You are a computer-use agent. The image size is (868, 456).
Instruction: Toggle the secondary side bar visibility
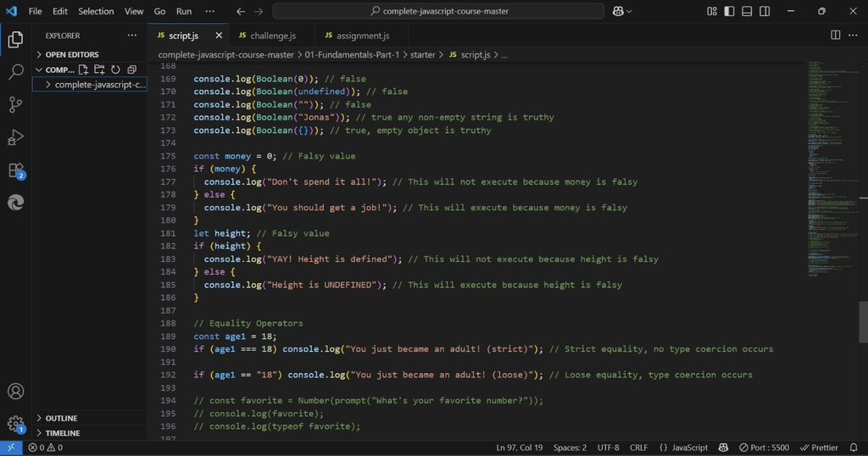tap(765, 11)
